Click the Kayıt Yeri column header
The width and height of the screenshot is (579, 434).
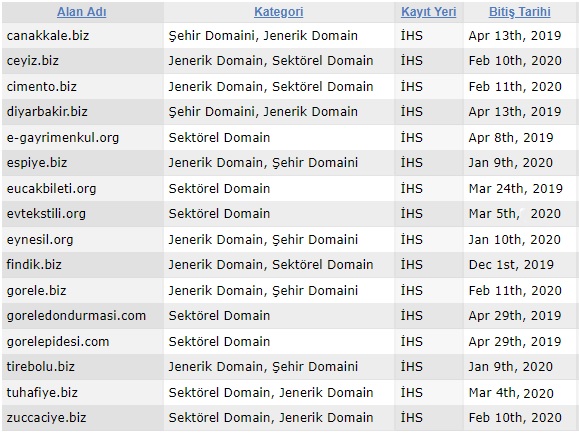pyautogui.click(x=429, y=12)
